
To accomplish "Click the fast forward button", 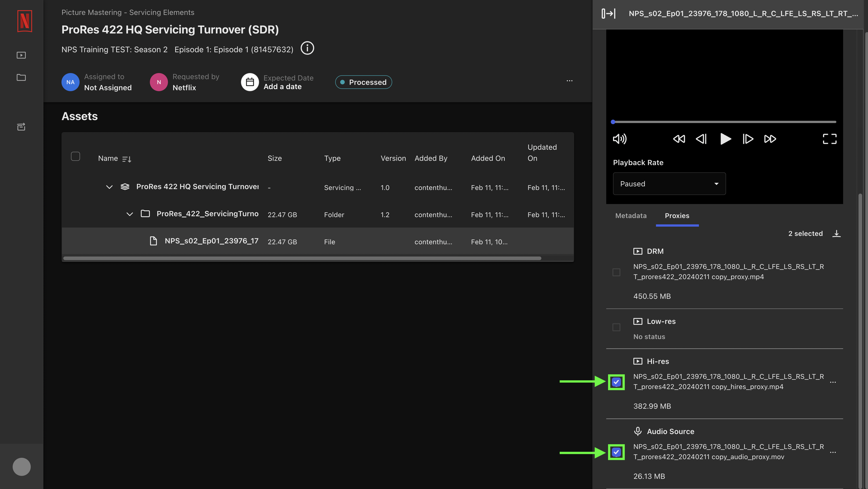I will click(x=770, y=139).
